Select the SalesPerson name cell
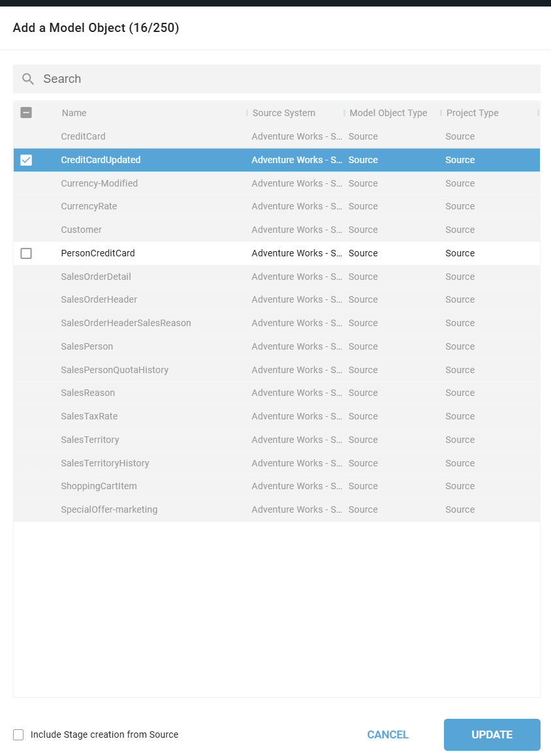The height and width of the screenshot is (756, 551). pyautogui.click(x=87, y=346)
